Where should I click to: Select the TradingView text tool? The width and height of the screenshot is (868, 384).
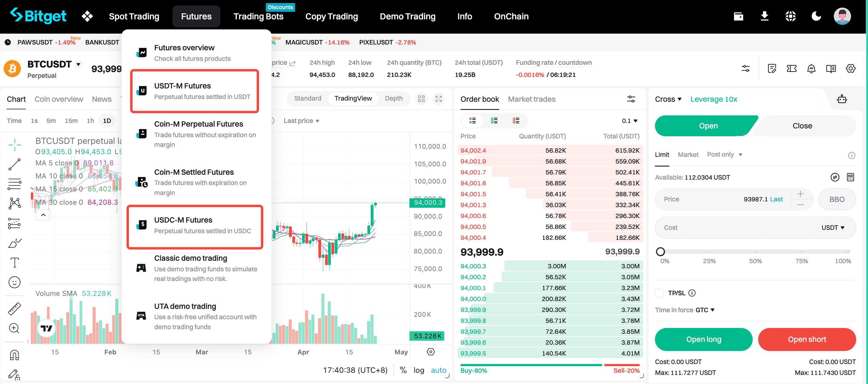coord(15,263)
